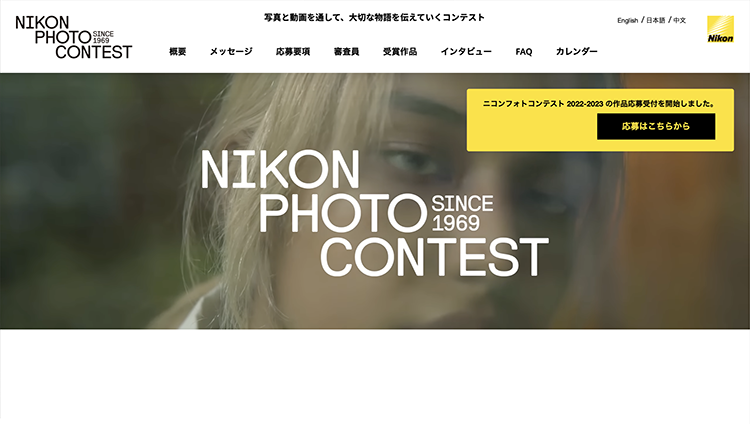Click the tagline 写真と動画を通して text
This screenshot has width=750, height=424.
pyautogui.click(x=375, y=18)
